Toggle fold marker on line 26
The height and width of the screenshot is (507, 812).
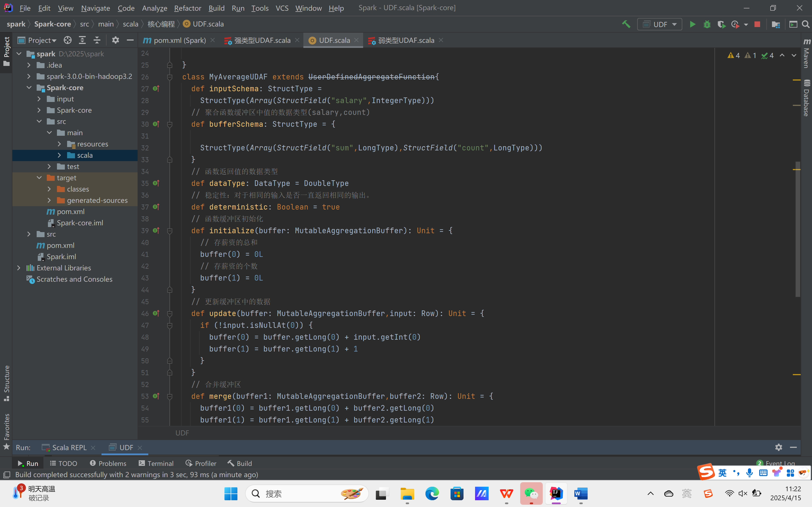pyautogui.click(x=170, y=77)
